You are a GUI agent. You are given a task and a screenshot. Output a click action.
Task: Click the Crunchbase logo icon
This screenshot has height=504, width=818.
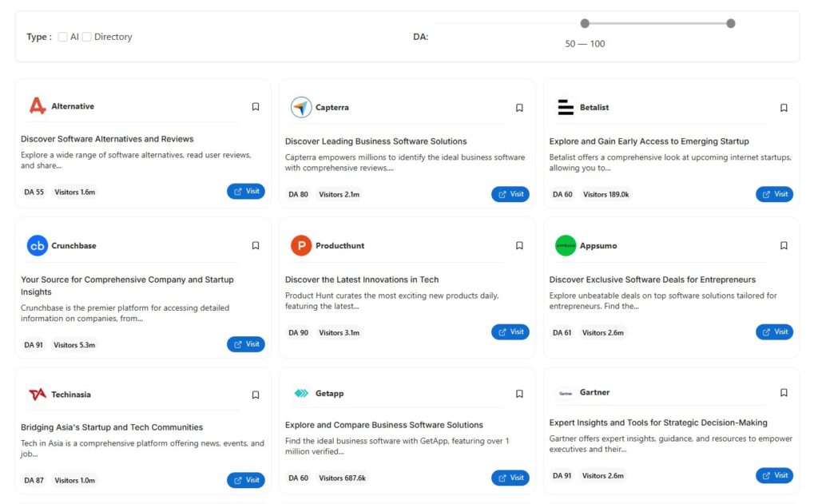(x=37, y=246)
